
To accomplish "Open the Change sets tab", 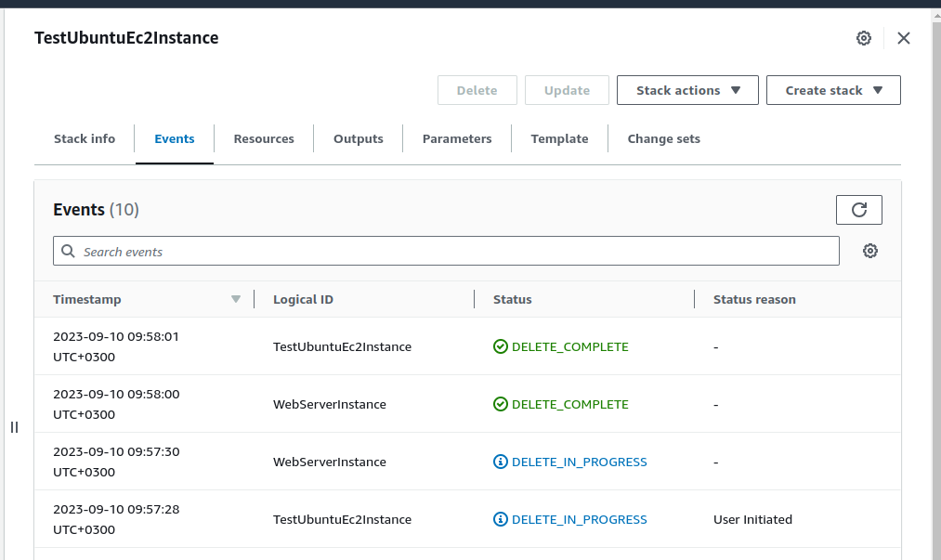I will (664, 138).
